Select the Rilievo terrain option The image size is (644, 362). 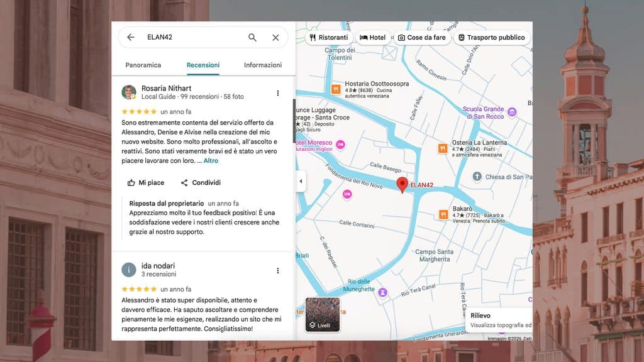499,320
